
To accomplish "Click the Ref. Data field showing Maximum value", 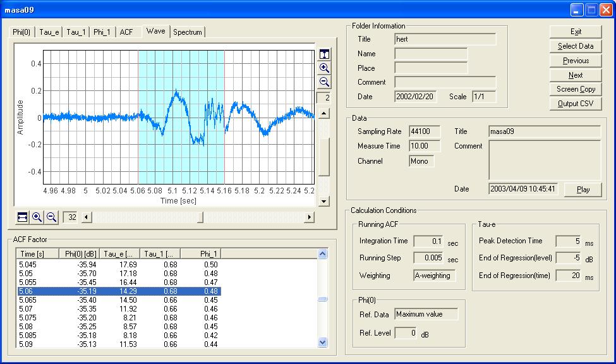I will tap(426, 314).
